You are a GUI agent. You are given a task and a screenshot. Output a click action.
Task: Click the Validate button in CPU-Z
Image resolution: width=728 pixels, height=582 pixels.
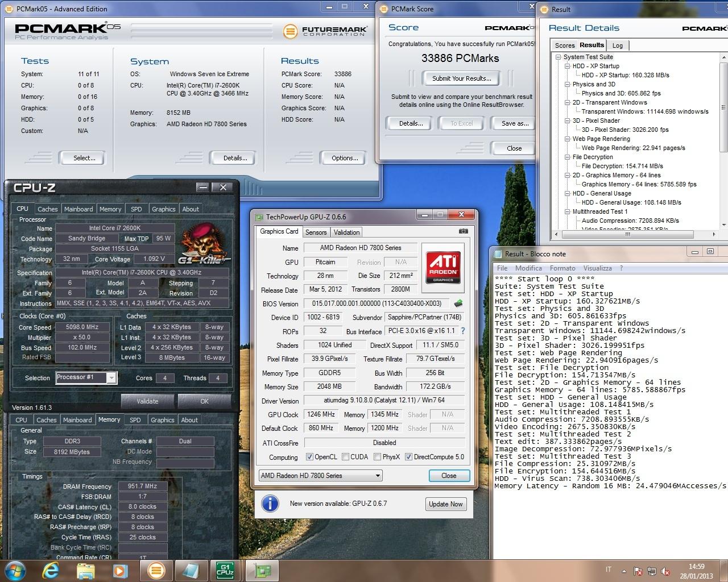(x=147, y=401)
